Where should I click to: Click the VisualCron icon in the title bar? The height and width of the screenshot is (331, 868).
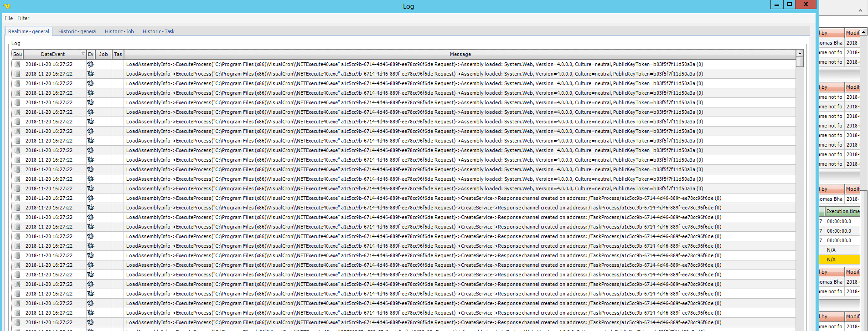(x=6, y=6)
